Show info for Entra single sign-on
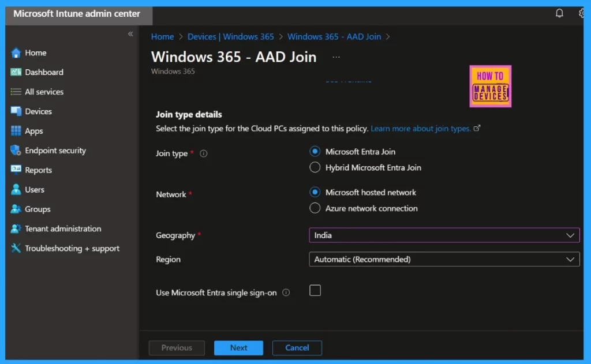This screenshot has height=364, width=591. (286, 292)
